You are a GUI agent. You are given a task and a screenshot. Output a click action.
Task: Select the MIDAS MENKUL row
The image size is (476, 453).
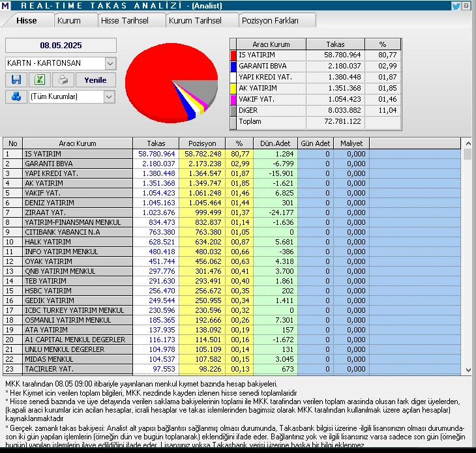pos(232,359)
